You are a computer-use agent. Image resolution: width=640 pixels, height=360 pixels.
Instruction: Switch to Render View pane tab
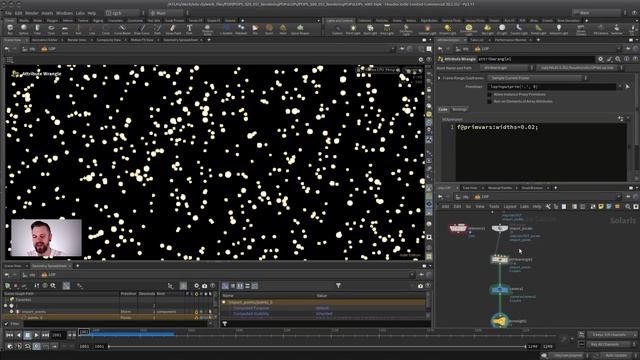click(x=77, y=40)
